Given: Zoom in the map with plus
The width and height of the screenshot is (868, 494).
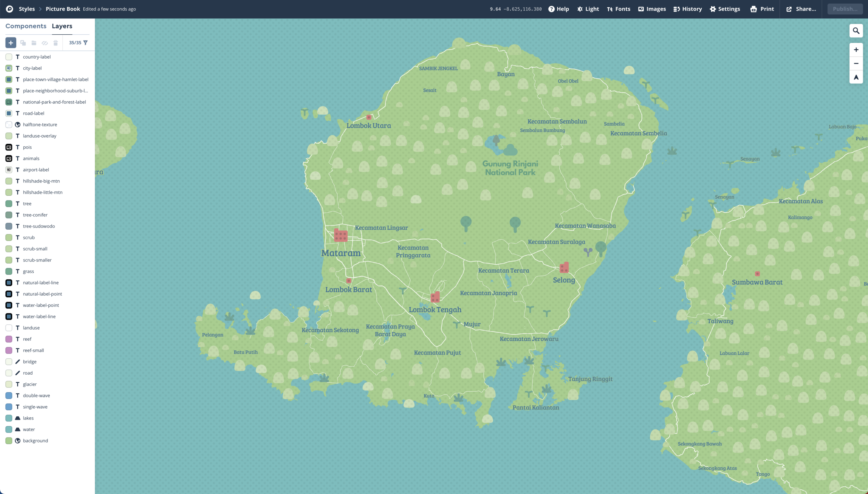Looking at the screenshot, I should 856,50.
